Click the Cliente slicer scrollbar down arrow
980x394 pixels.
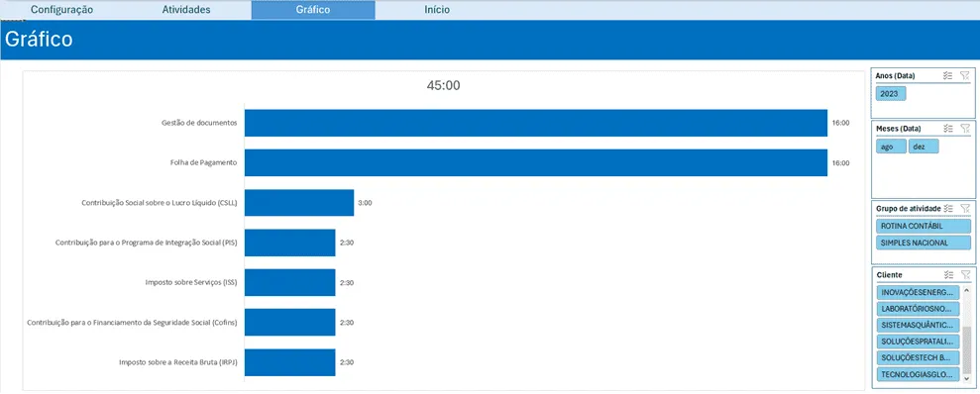click(x=967, y=378)
